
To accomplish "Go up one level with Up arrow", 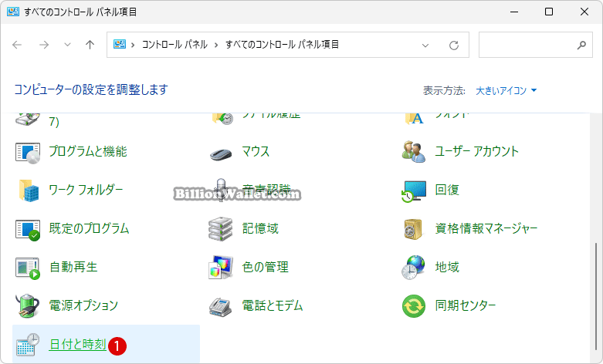I will click(90, 45).
